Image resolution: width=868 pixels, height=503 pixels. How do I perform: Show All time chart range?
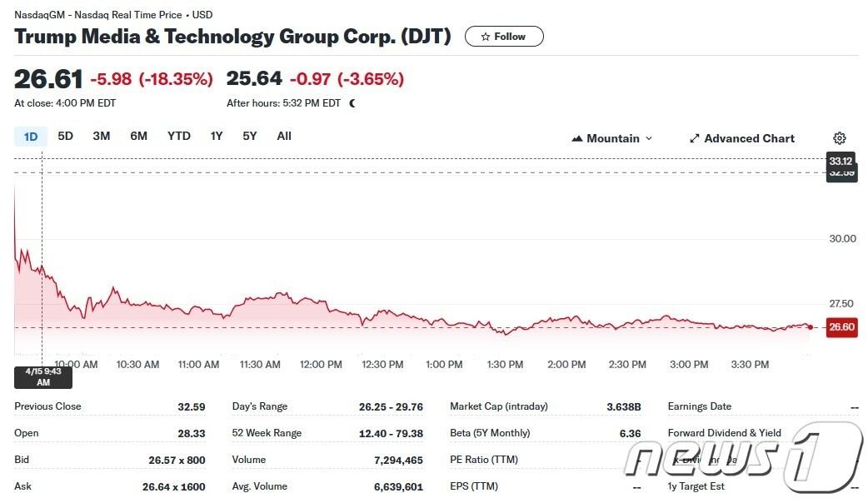284,136
